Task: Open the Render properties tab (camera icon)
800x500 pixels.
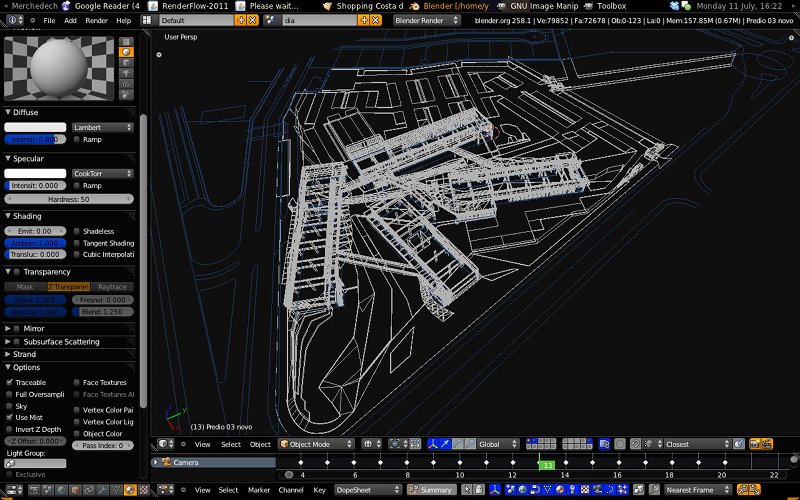Action: [x=34, y=490]
